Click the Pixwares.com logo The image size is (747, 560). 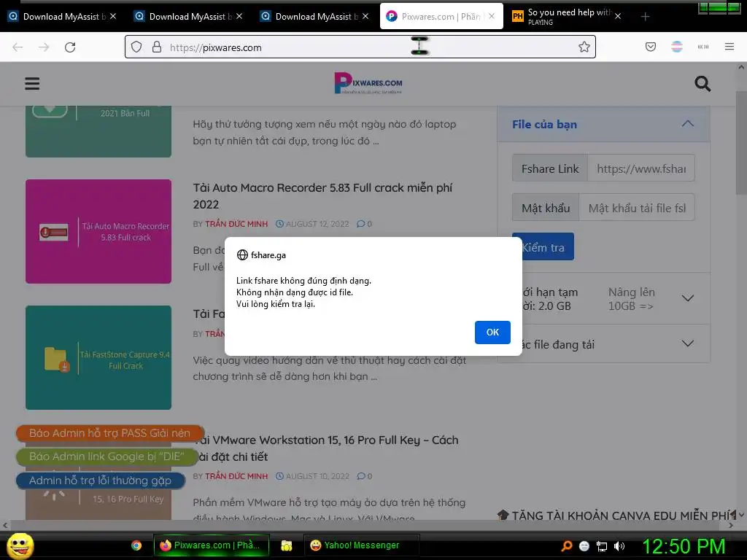point(368,83)
